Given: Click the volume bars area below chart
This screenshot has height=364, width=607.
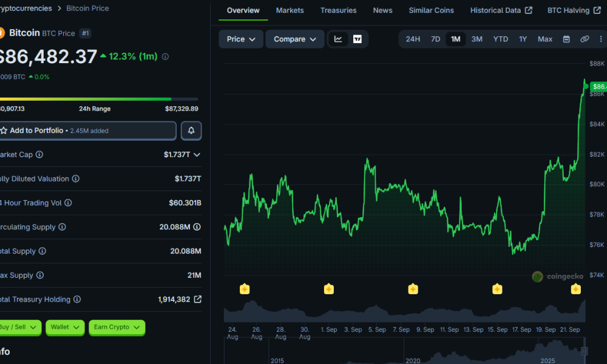Looking at the screenshot, I should pyautogui.click(x=404, y=311).
